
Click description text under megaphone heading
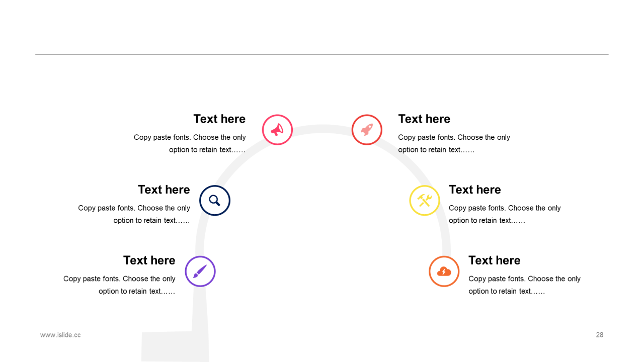coord(190,143)
